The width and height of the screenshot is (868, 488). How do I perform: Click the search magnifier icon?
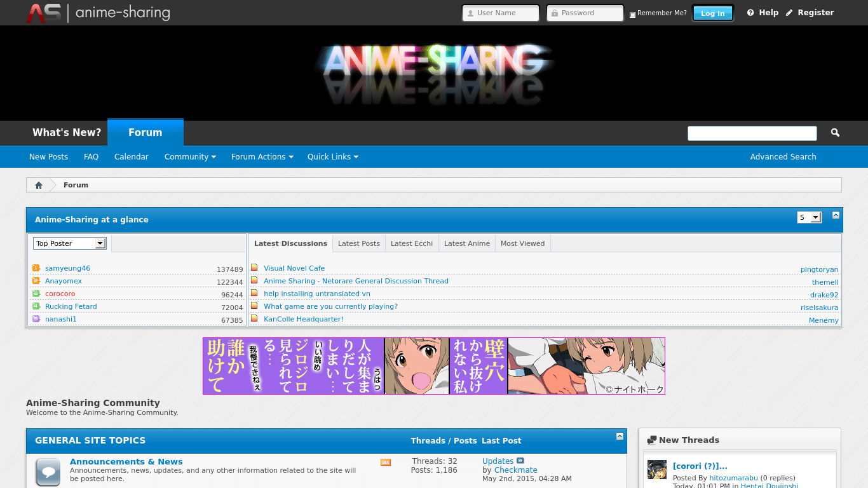click(835, 133)
